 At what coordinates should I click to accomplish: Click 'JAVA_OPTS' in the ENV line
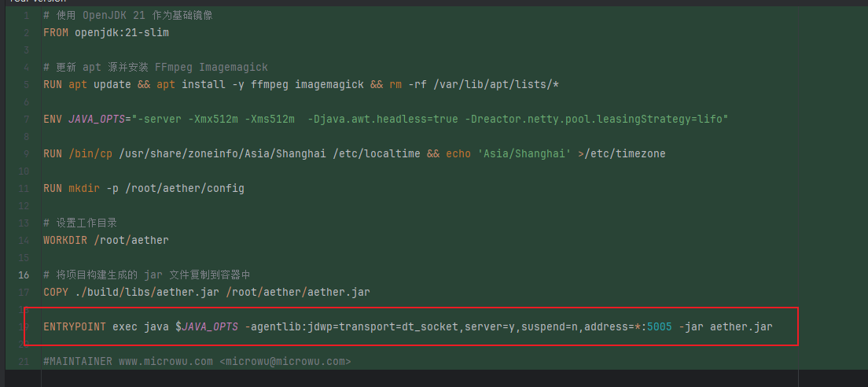97,119
